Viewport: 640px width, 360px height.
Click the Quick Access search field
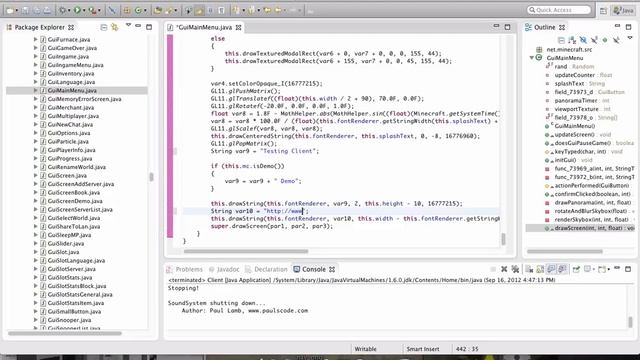click(x=559, y=10)
